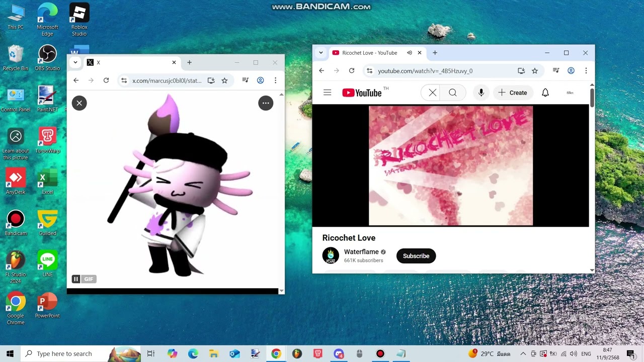The image size is (644, 362).
Task: Open a new tab in the X window
Action: coord(189,62)
